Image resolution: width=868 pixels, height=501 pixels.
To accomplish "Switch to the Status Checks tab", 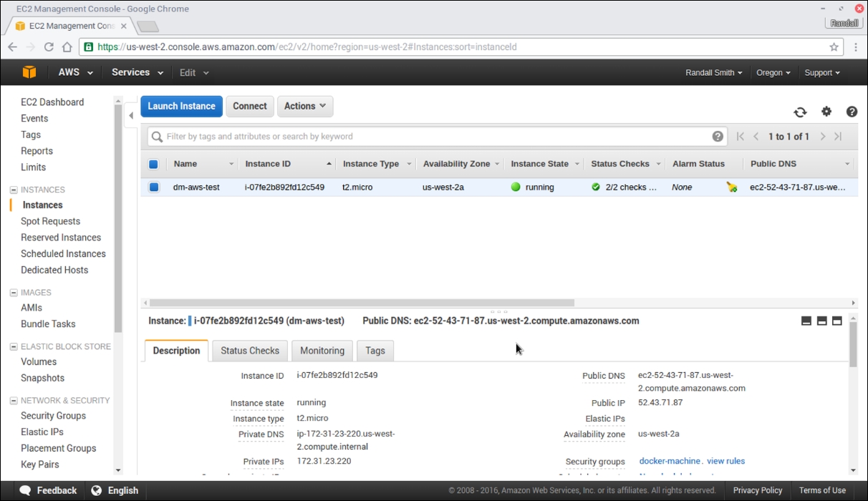I will 250,351.
